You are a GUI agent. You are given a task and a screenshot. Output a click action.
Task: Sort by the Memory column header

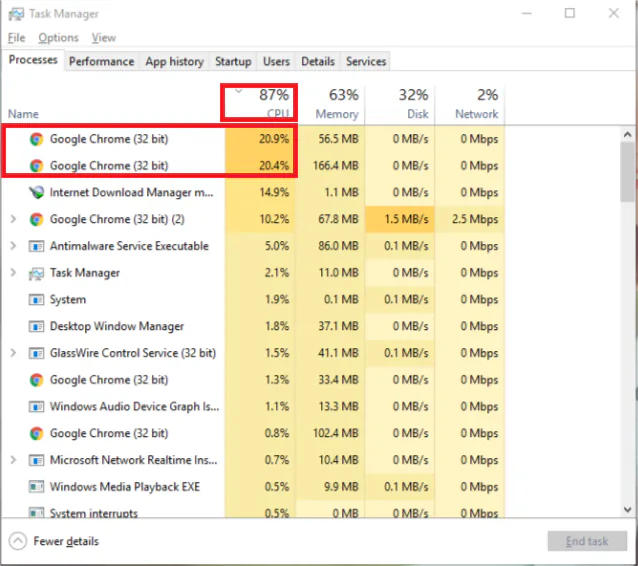(x=330, y=103)
